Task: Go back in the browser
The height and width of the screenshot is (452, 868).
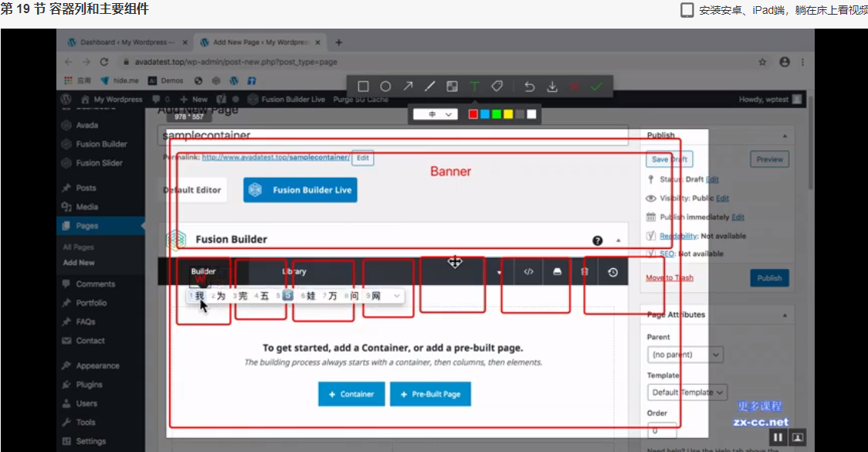Action: point(69,62)
